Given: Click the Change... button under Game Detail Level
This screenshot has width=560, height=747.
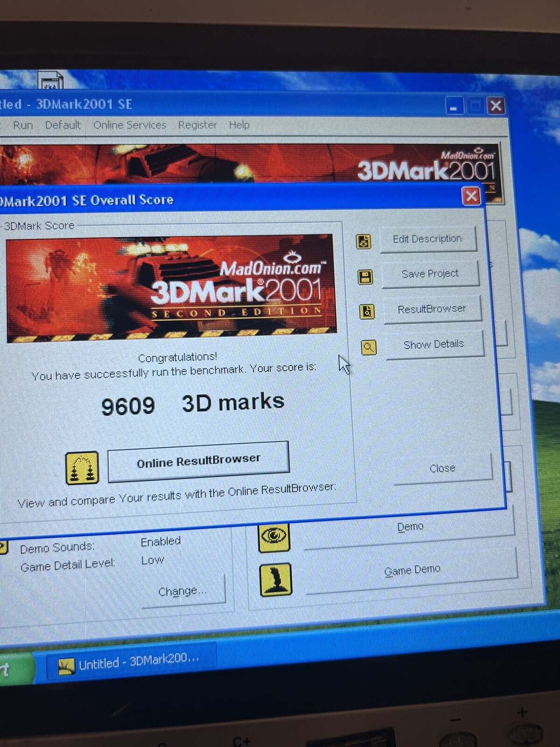Looking at the screenshot, I should (183, 591).
